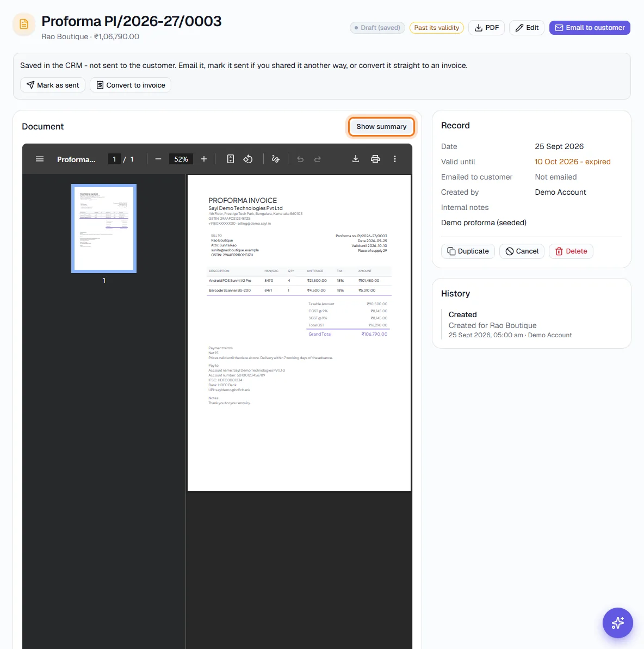The height and width of the screenshot is (649, 644).
Task: Click the undo arrow in PDF toolbar
Action: 300,159
